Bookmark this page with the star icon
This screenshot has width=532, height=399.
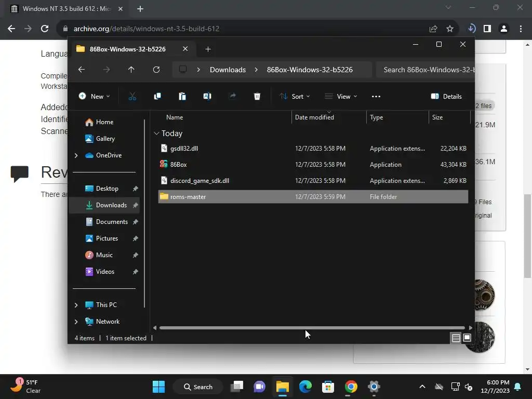tap(450, 29)
